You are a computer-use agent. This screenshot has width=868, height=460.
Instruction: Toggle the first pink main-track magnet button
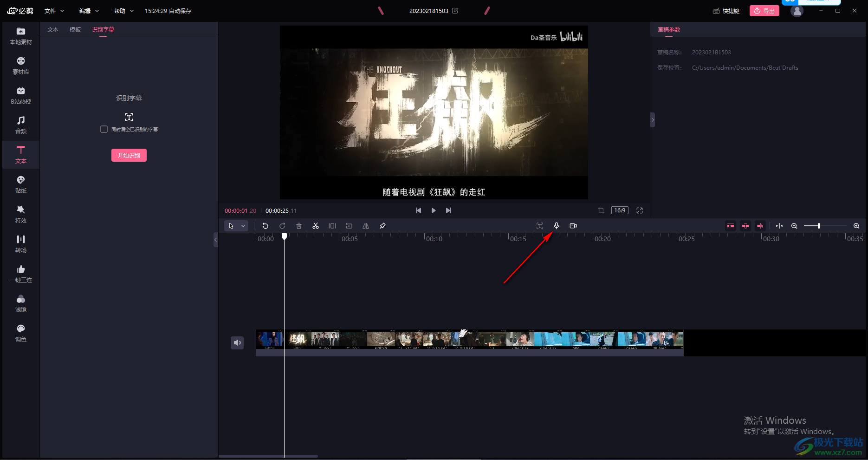[731, 226]
